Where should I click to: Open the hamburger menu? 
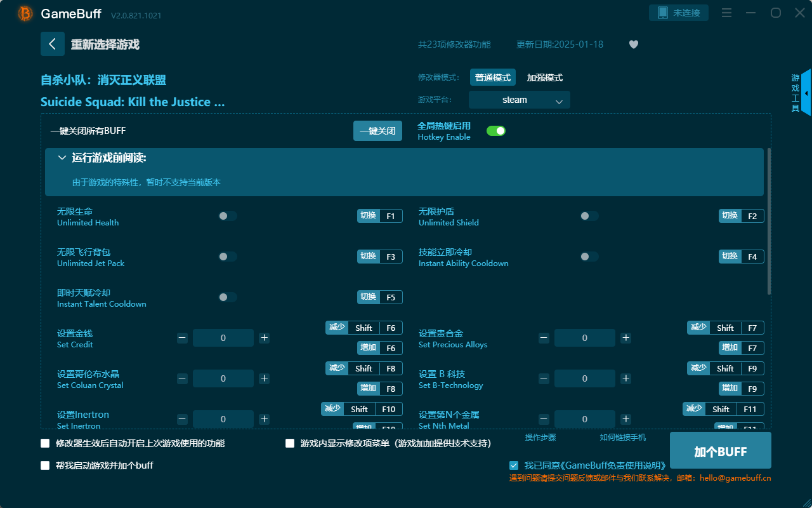click(x=726, y=13)
